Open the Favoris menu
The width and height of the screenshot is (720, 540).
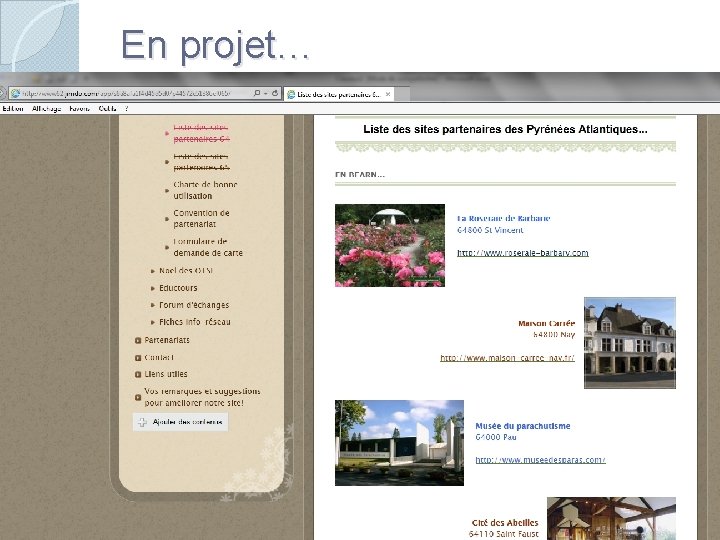[79, 109]
